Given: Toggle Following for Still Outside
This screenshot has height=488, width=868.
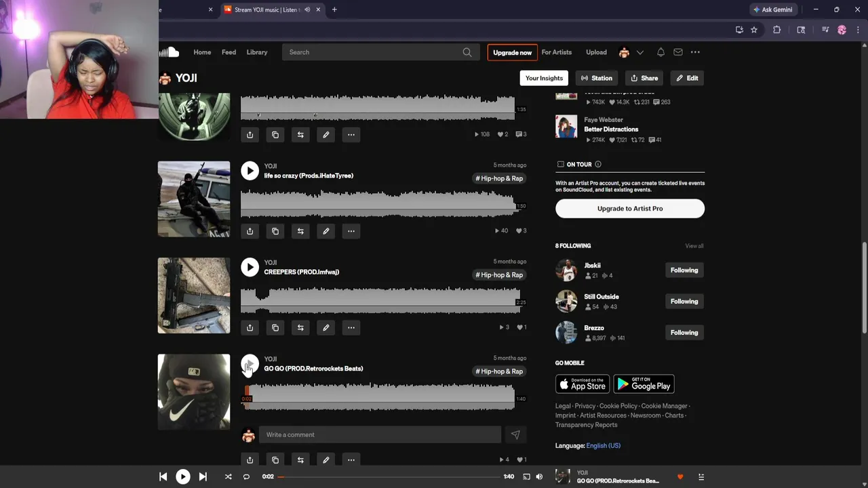Looking at the screenshot, I should (x=684, y=302).
